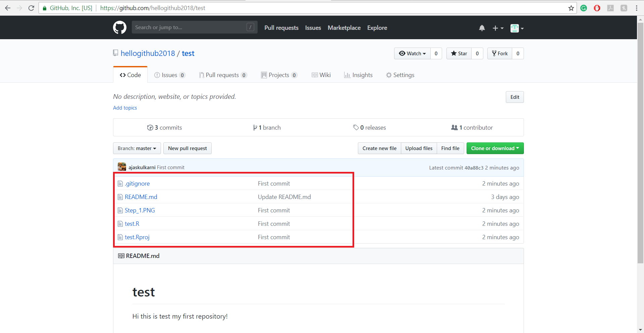Reload the page

coord(31,8)
